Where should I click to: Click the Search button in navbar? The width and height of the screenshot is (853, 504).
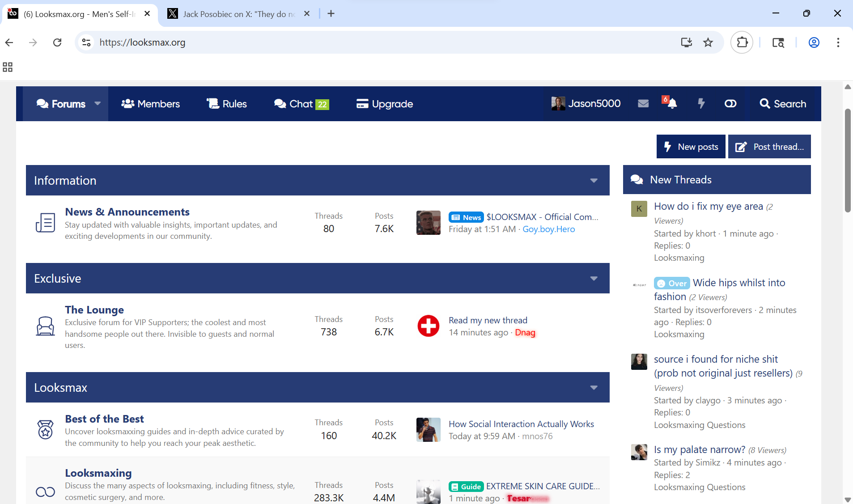tap(783, 104)
